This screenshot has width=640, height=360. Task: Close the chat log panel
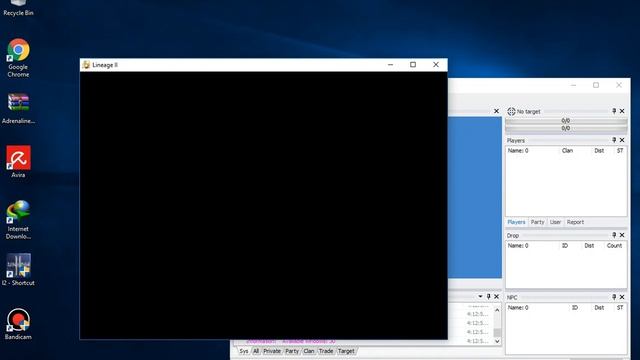[x=496, y=297]
